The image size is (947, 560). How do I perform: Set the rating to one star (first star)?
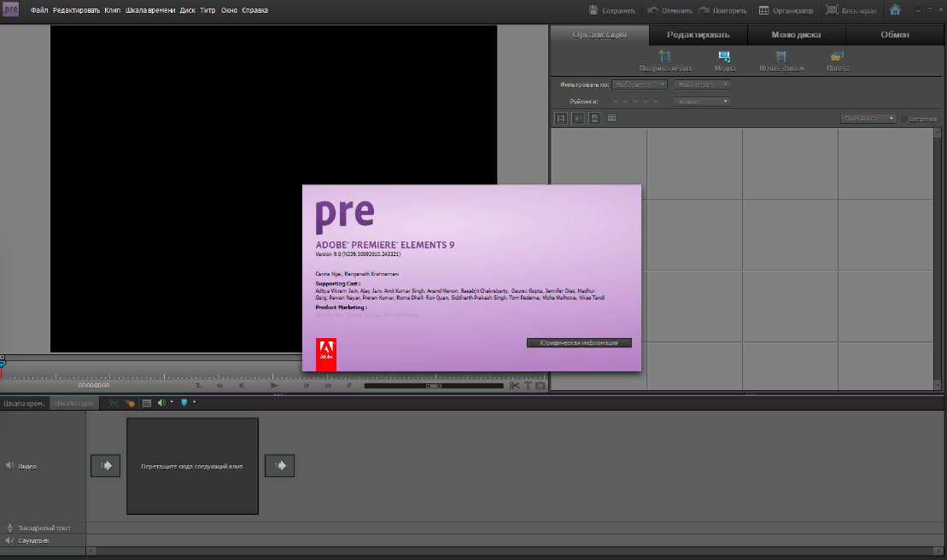[x=615, y=102]
